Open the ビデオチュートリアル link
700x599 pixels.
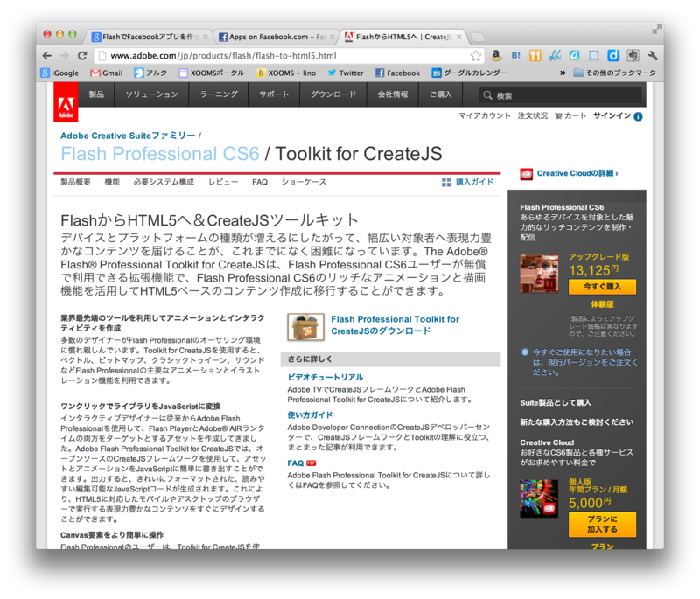point(324,377)
